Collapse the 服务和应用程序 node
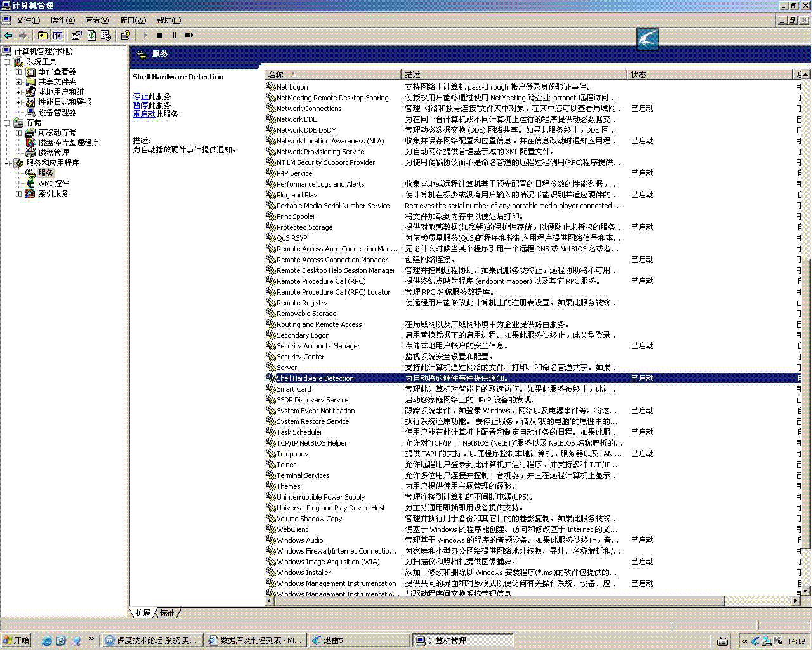 (7, 163)
